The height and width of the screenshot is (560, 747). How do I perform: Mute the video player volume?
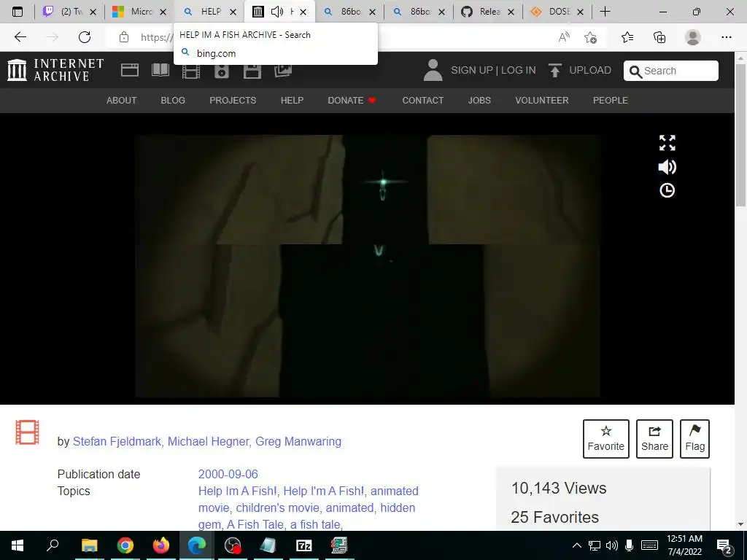[667, 167]
